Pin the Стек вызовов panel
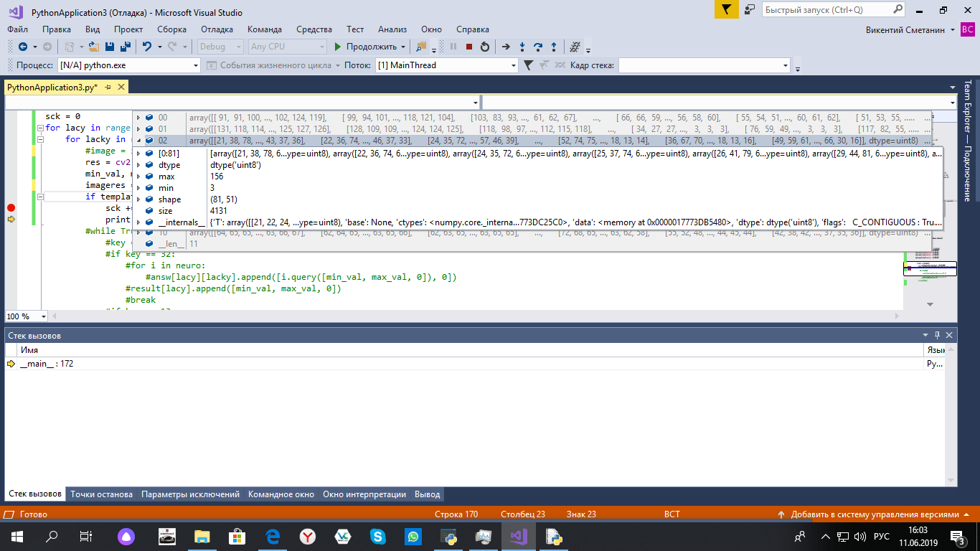Viewport: 980px width, 551px height. point(938,335)
